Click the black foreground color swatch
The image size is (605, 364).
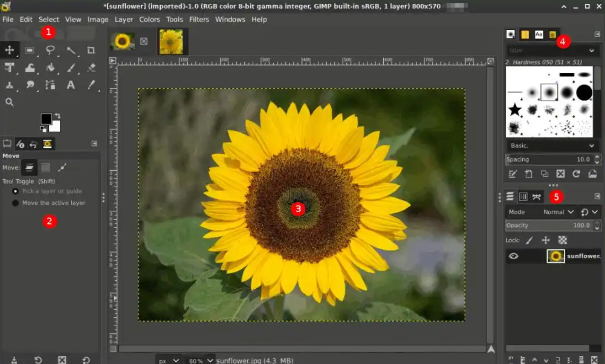click(x=46, y=119)
